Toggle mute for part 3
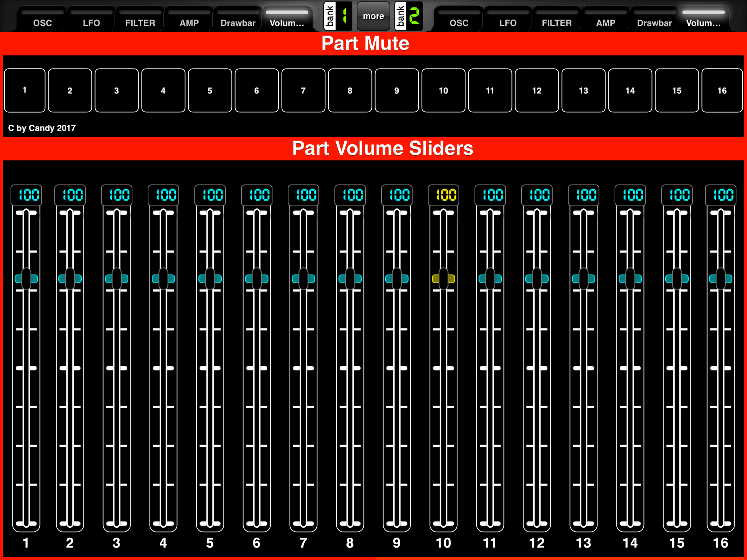The height and width of the screenshot is (560, 747). (117, 90)
